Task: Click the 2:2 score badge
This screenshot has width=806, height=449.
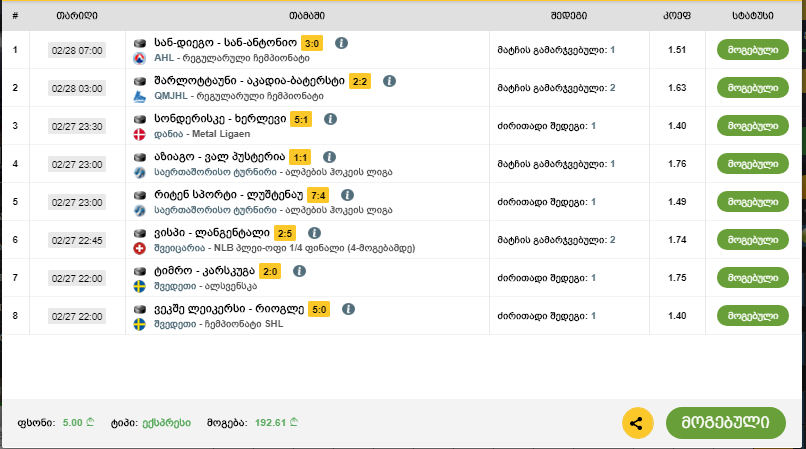Action: (x=360, y=82)
